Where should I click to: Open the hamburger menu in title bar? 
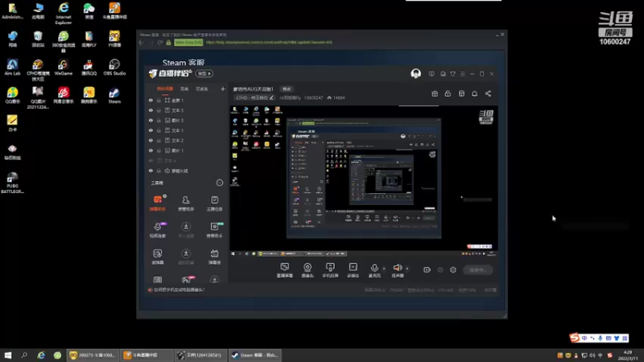point(462,74)
